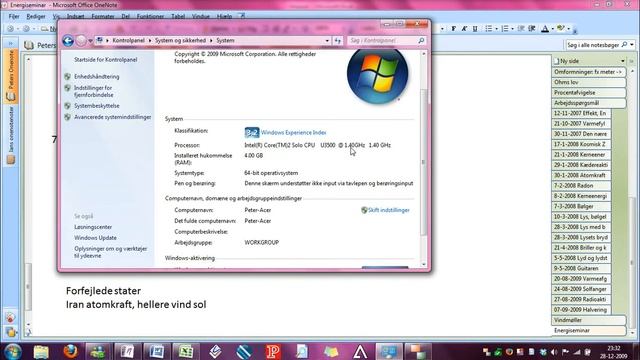Click the highlighter icon in OneNote toolbar

tap(561, 29)
